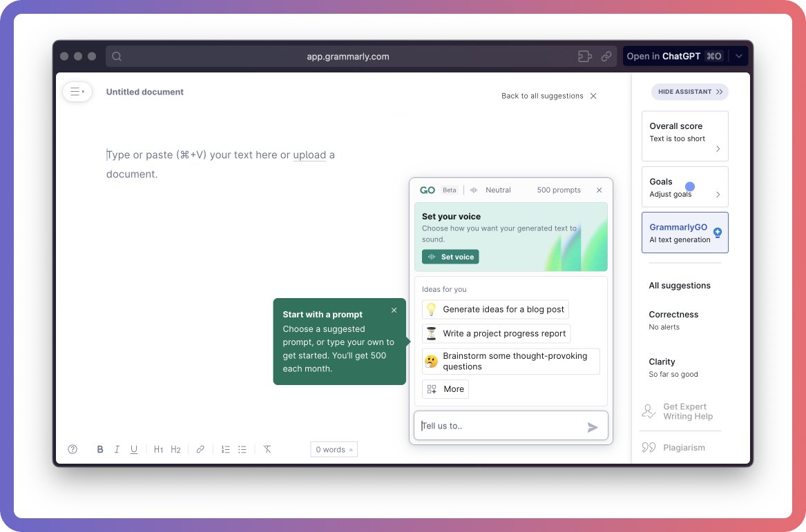The width and height of the screenshot is (806, 532).
Task: Click the Plagiarism quotes icon
Action: click(649, 447)
